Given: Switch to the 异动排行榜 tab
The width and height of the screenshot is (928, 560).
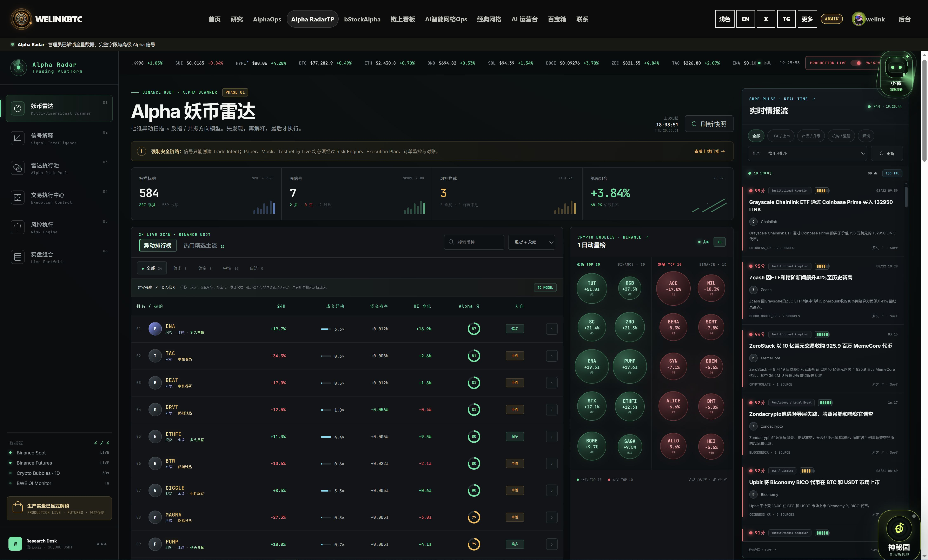Looking at the screenshot, I should coord(157,246).
